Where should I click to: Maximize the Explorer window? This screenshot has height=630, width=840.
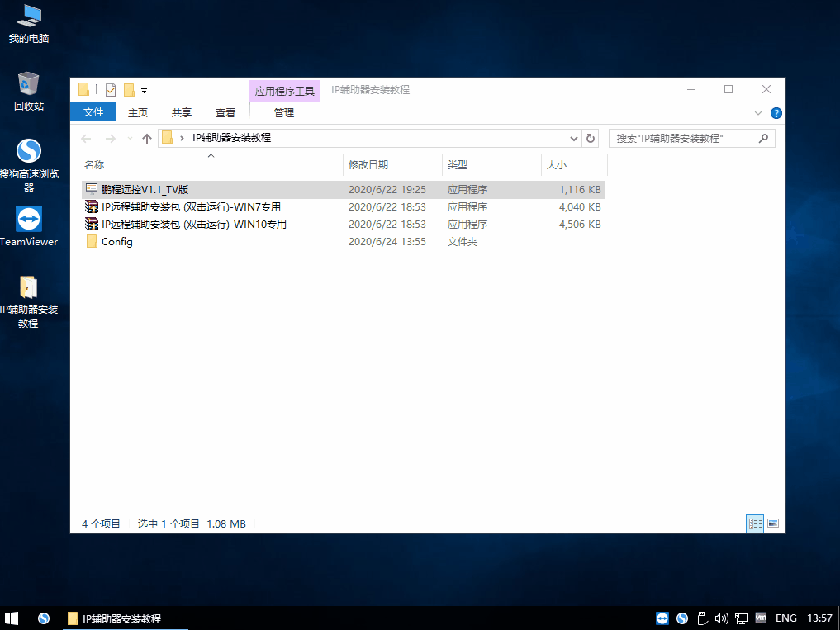pos(728,89)
